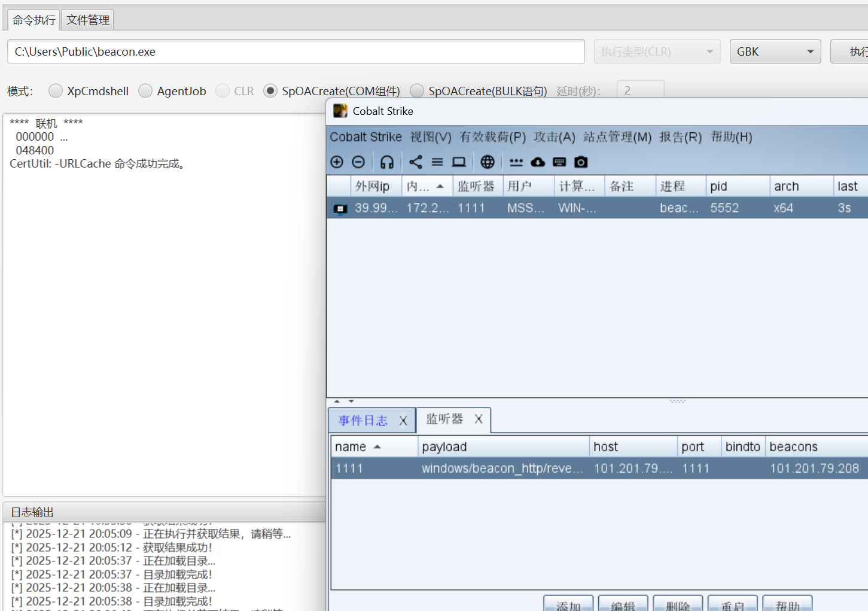Click the log line '2025-12-21 20:05:12 - 获取结果成功!'
This screenshot has height=611, width=868.
tap(111, 547)
